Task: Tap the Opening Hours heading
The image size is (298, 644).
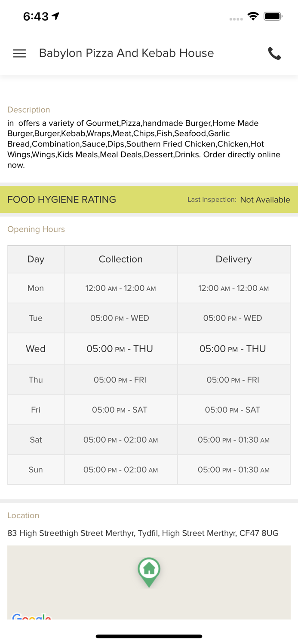Action: pyautogui.click(x=36, y=229)
